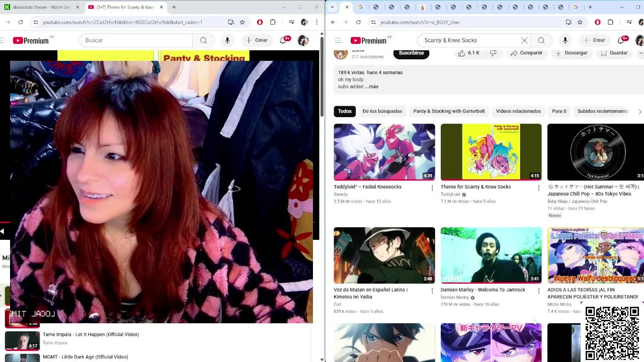Click Guardar save button
The image size is (644, 362).
pos(613,53)
